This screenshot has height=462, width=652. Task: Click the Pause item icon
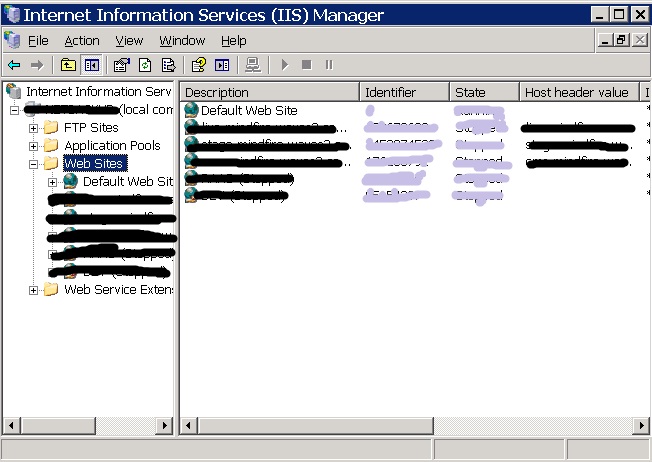click(x=329, y=65)
